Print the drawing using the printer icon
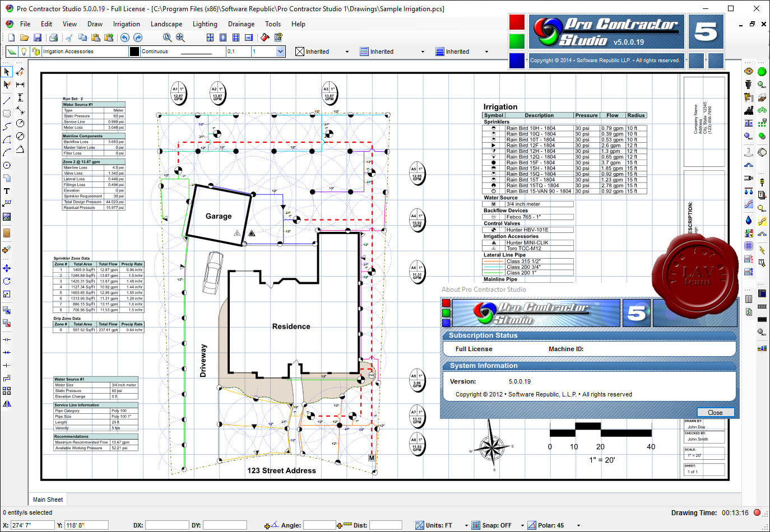Image resolution: width=770 pixels, height=532 pixels. click(x=53, y=38)
